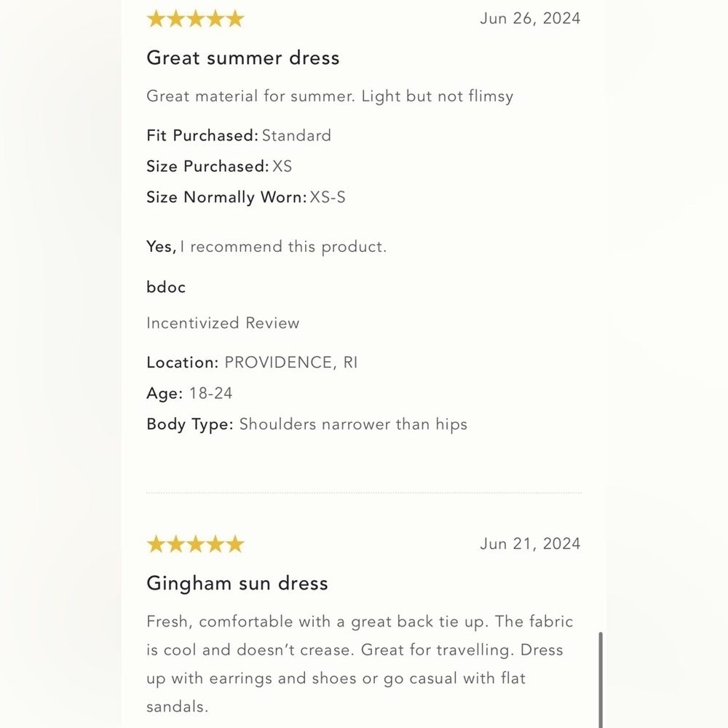
Task: Click the last star of Gingham sun dress rating
Action: [235, 544]
